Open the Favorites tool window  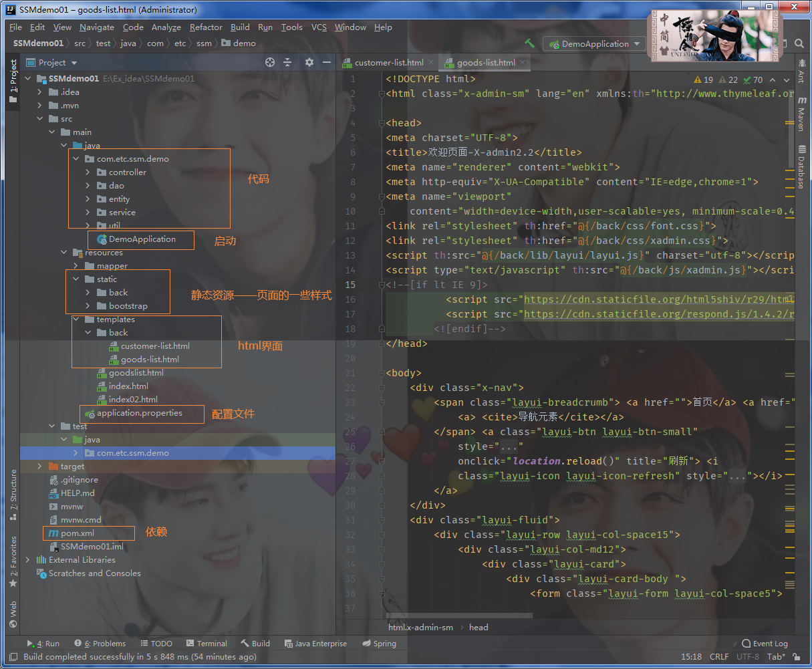pos(13,561)
